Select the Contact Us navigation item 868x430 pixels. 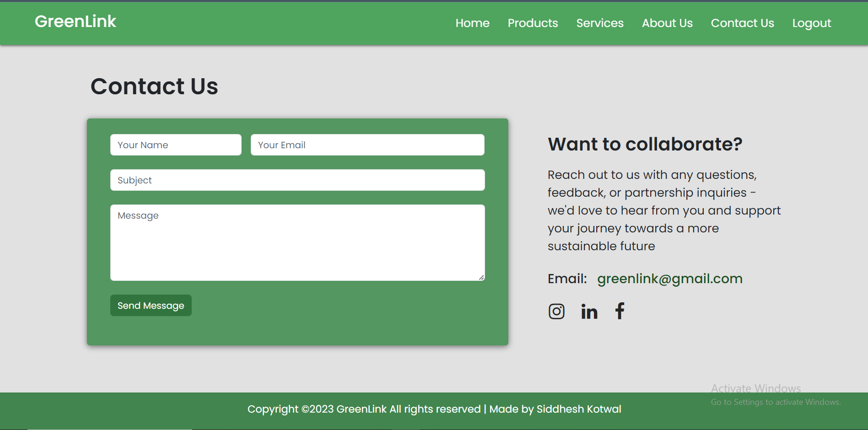(742, 23)
